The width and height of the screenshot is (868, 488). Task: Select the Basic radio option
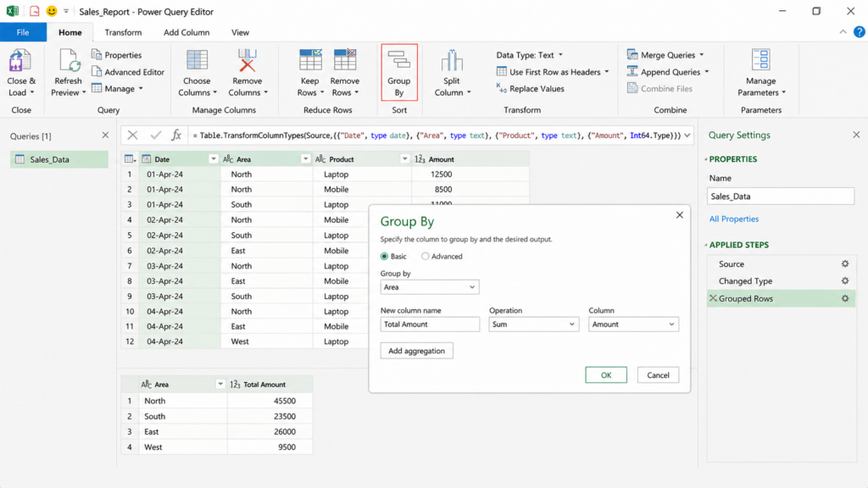coord(384,256)
